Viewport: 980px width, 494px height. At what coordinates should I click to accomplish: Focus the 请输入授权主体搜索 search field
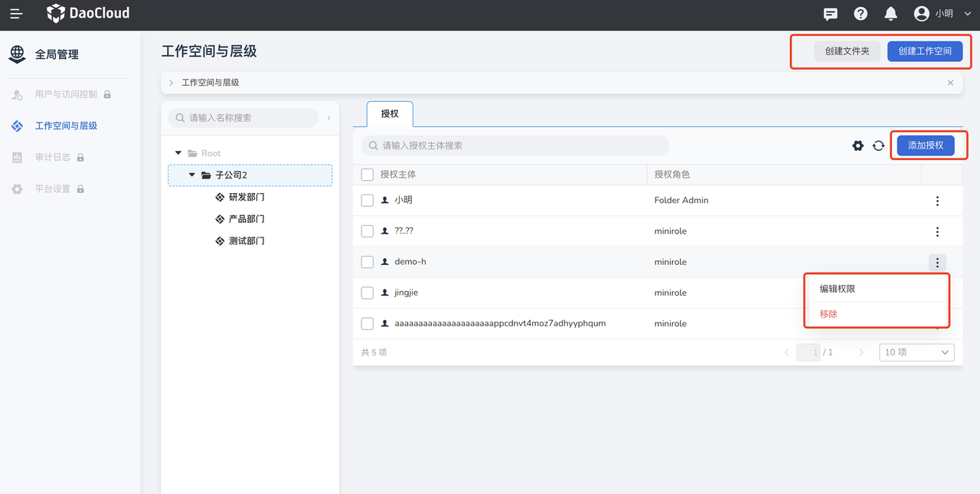pyautogui.click(x=521, y=146)
